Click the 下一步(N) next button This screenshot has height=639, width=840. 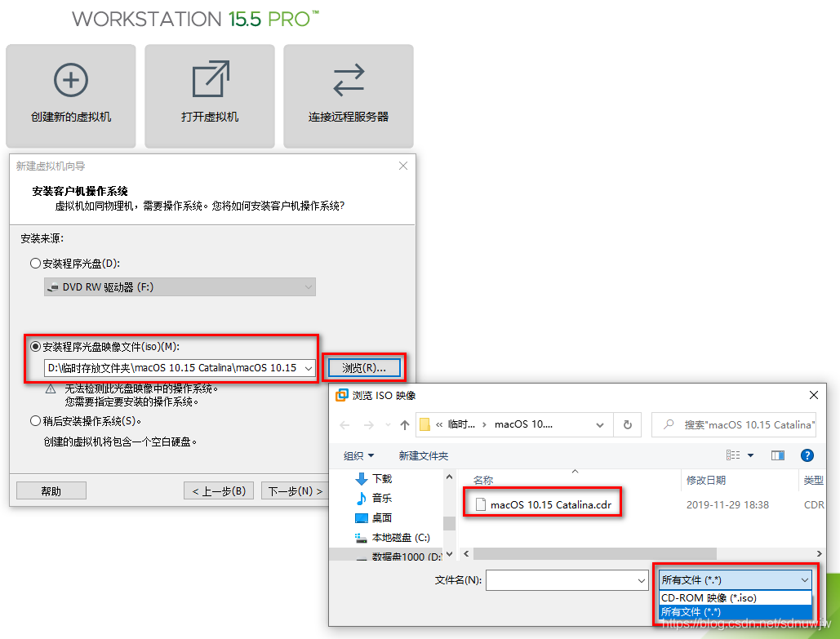(x=296, y=490)
